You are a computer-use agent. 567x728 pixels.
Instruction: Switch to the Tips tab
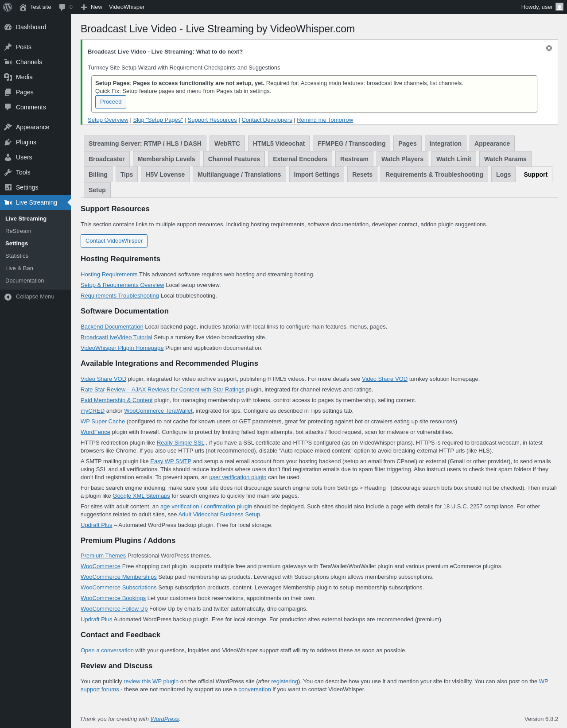[x=127, y=174]
